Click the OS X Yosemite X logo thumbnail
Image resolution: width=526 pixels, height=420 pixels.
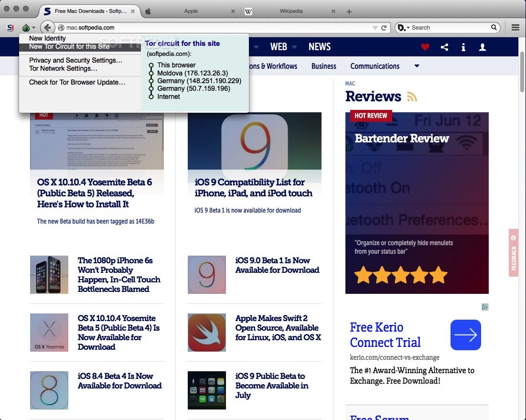49,333
